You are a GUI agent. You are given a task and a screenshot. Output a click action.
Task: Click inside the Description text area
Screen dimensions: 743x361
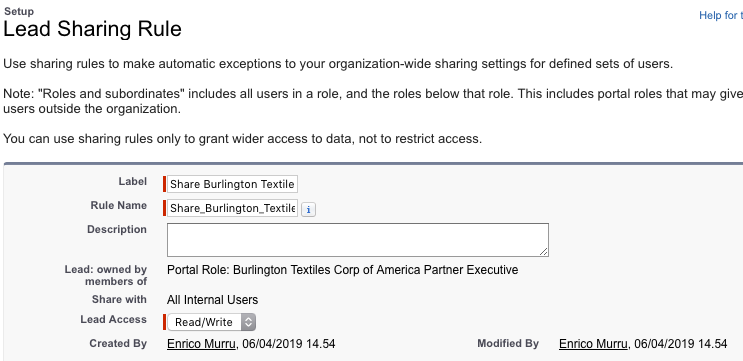tap(358, 240)
